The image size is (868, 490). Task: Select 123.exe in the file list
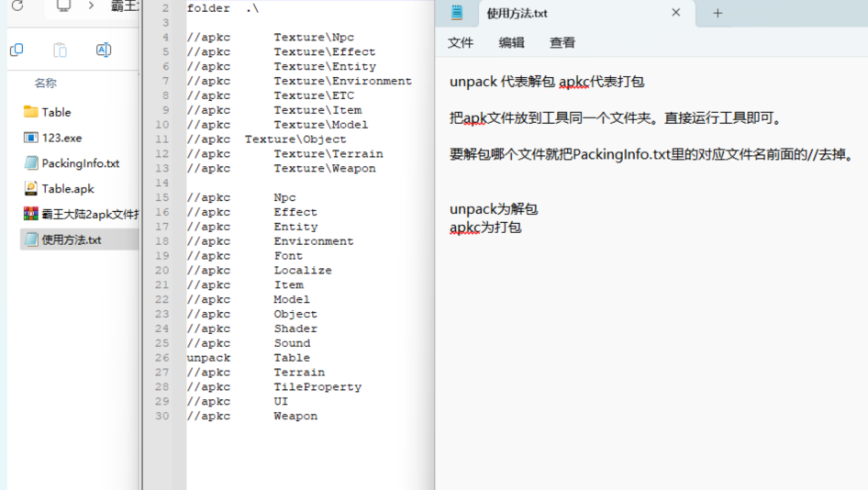(80, 138)
